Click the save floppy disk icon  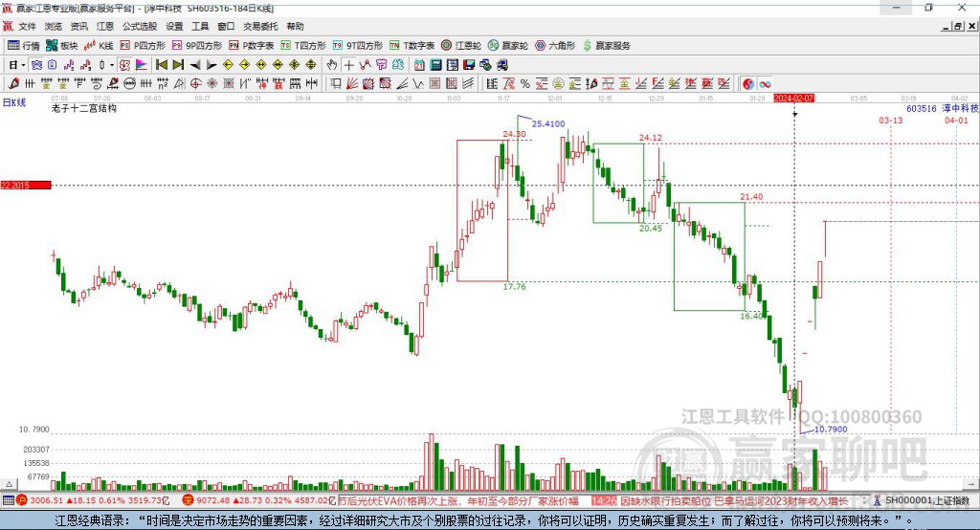[469, 65]
